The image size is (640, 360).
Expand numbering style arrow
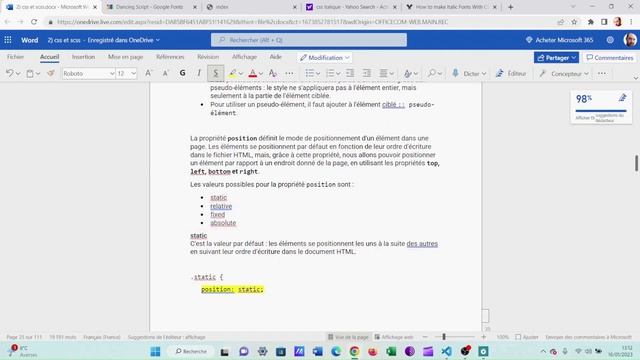click(338, 74)
